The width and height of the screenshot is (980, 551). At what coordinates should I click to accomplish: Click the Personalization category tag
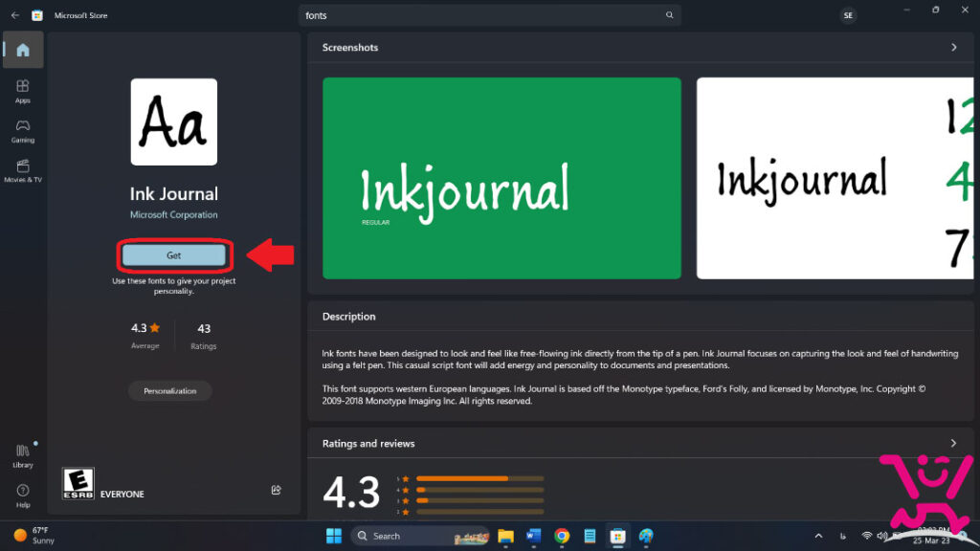pos(170,391)
